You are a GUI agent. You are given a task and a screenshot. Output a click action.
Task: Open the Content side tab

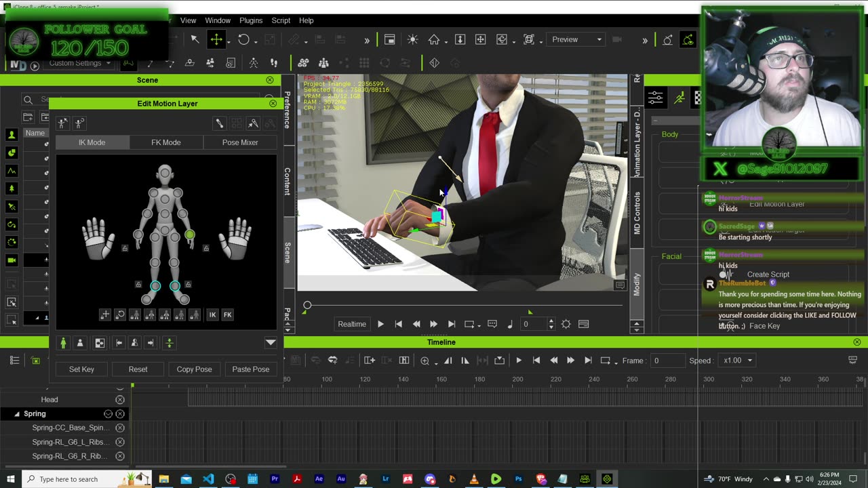(288, 181)
